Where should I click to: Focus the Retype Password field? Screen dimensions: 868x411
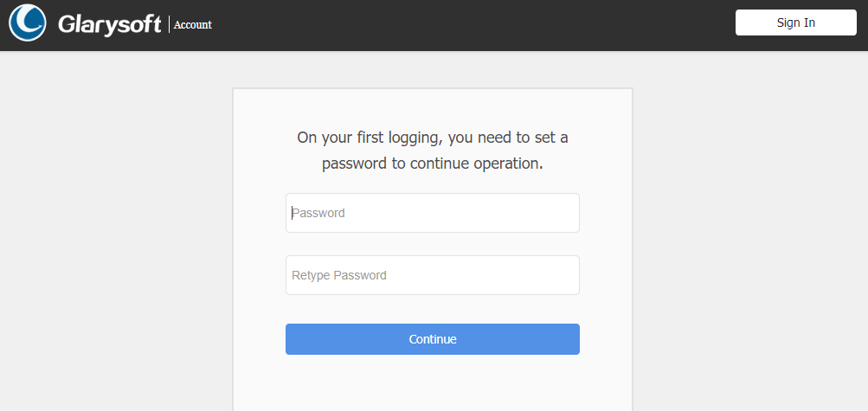coord(433,275)
